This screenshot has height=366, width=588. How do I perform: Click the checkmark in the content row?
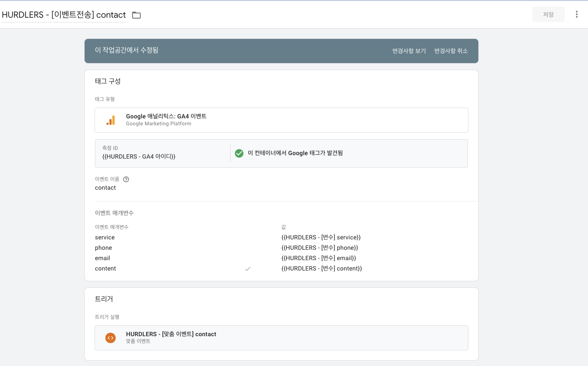[248, 269]
